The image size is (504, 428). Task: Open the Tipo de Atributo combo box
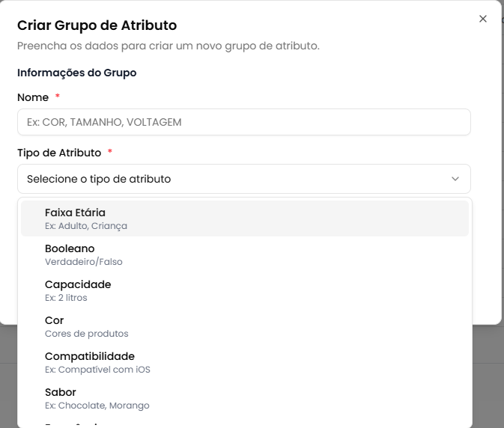pos(243,179)
